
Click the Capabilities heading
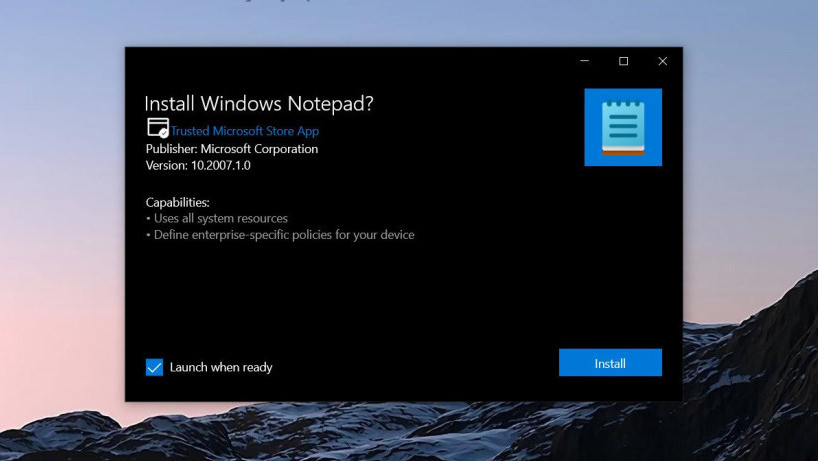178,202
